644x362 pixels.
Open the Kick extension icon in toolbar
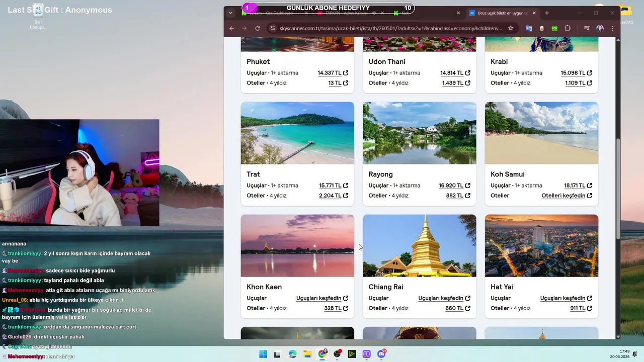[x=555, y=28]
